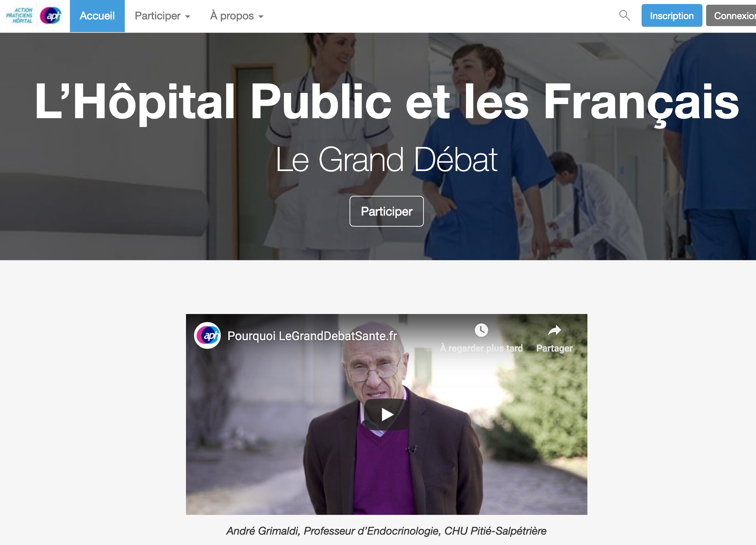Click the Action Praticiens Hôpital text logo

click(x=19, y=16)
